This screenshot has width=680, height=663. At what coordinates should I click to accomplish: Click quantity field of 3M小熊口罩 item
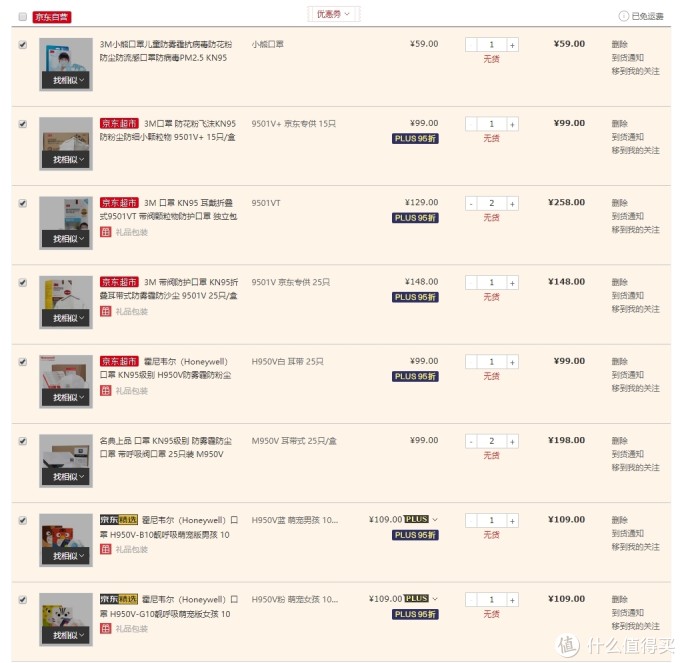pos(492,45)
